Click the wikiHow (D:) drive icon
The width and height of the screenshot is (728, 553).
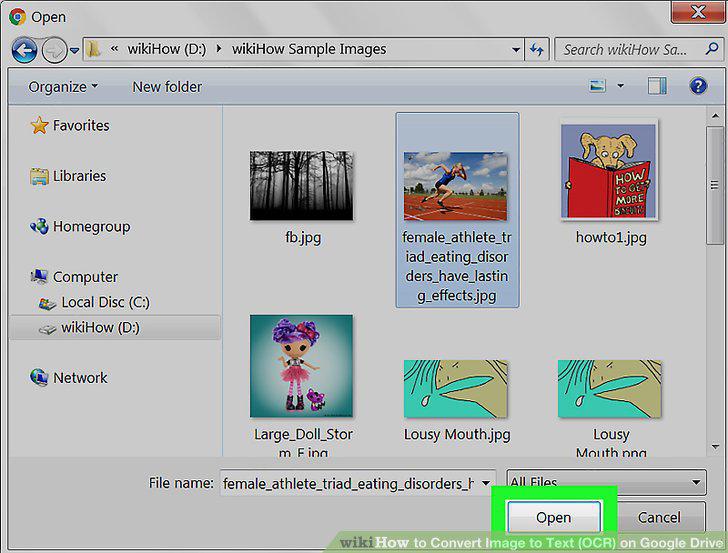[x=47, y=329]
